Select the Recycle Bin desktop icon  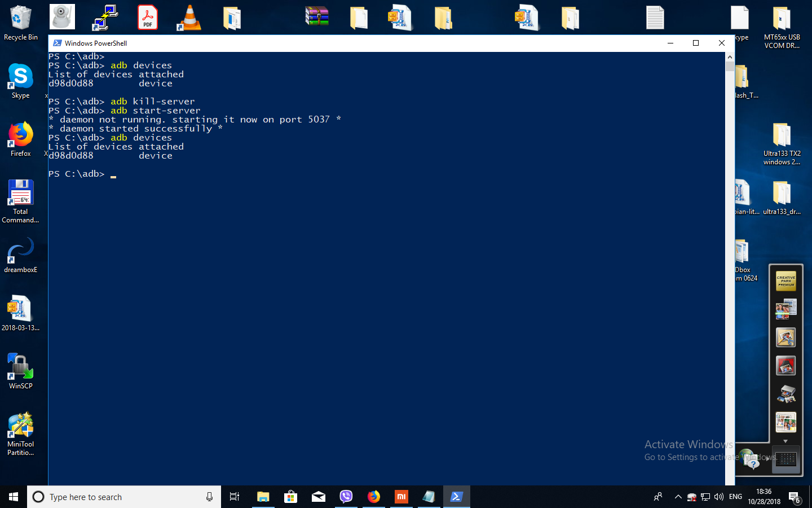tap(21, 23)
